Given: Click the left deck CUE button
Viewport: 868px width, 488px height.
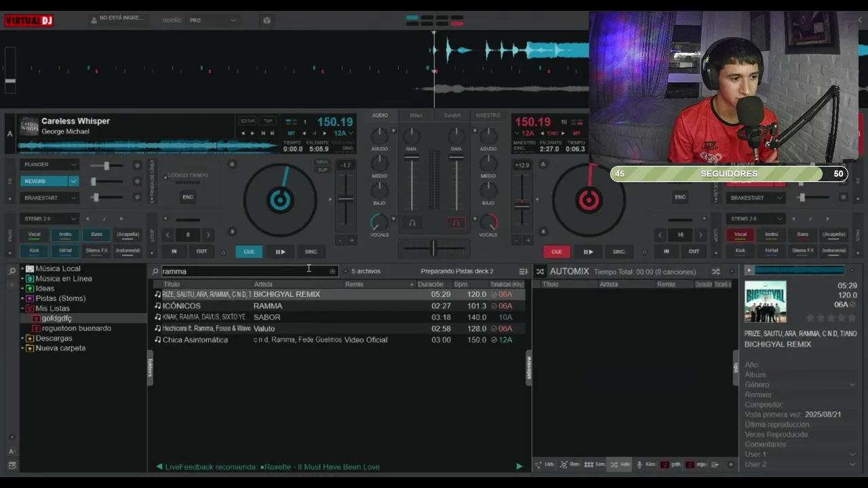Looking at the screenshot, I should [x=249, y=251].
